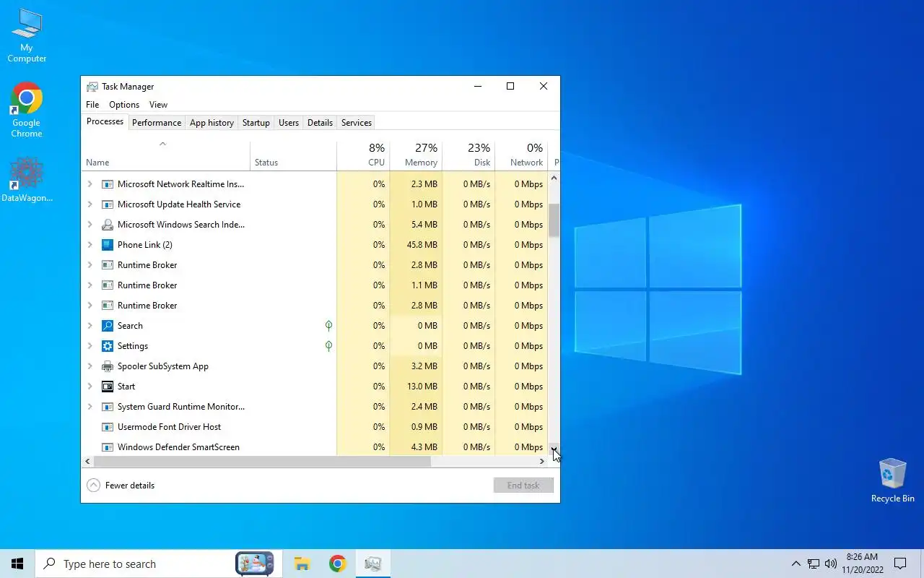Click the horizontal scrollbar thumb
This screenshot has width=924, height=578.
pyautogui.click(x=262, y=461)
